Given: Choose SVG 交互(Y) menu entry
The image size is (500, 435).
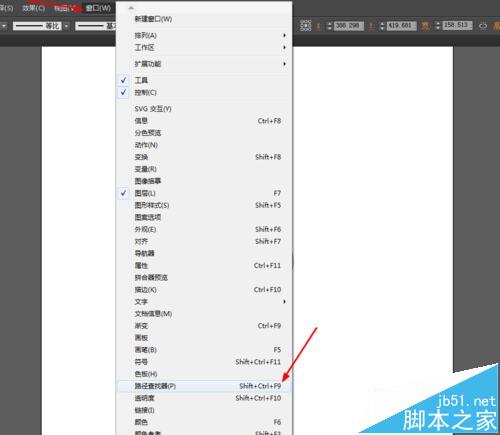Looking at the screenshot, I should [204, 109].
